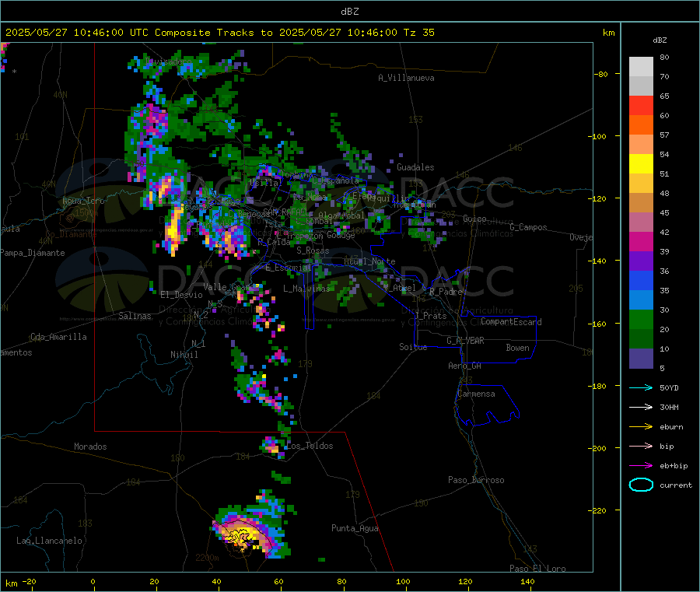Viewport: 700px width, 592px height.
Task: Click the timestamp header text line
Action: pos(220,33)
